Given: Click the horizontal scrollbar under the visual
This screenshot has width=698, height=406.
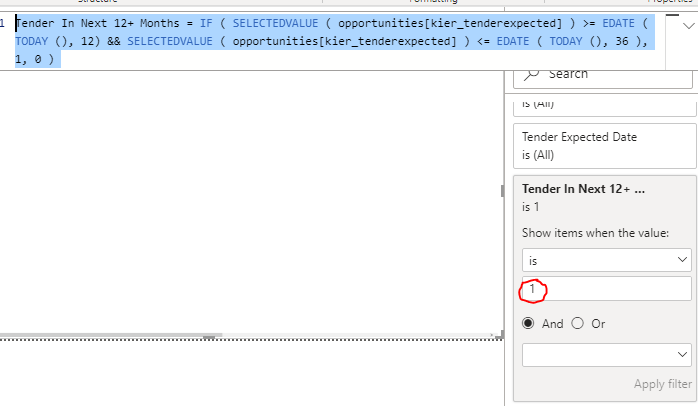Looking at the screenshot, I should click(x=111, y=335).
